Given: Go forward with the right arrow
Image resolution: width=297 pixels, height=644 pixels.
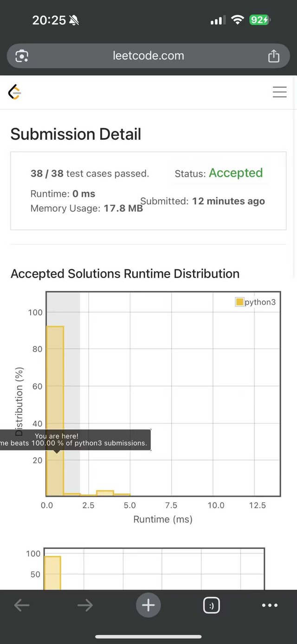Looking at the screenshot, I should [x=85, y=605].
